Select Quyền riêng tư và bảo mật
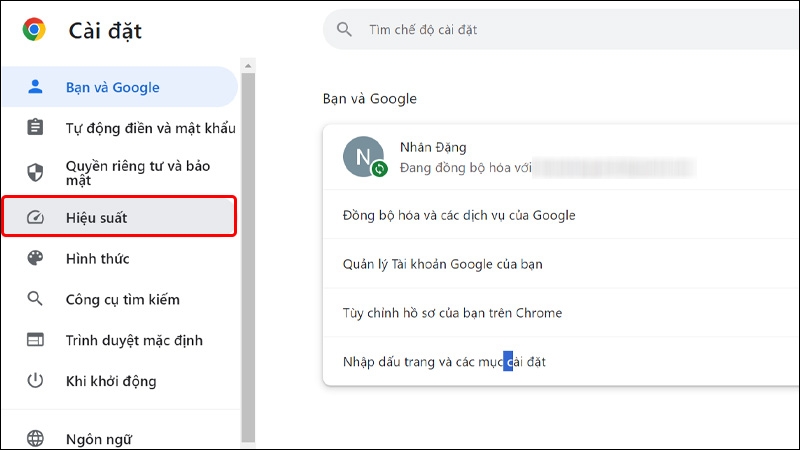 (120, 173)
